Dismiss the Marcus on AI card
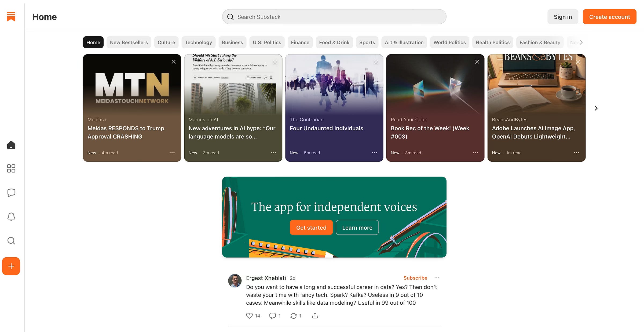This screenshot has height=332, width=644. click(275, 62)
